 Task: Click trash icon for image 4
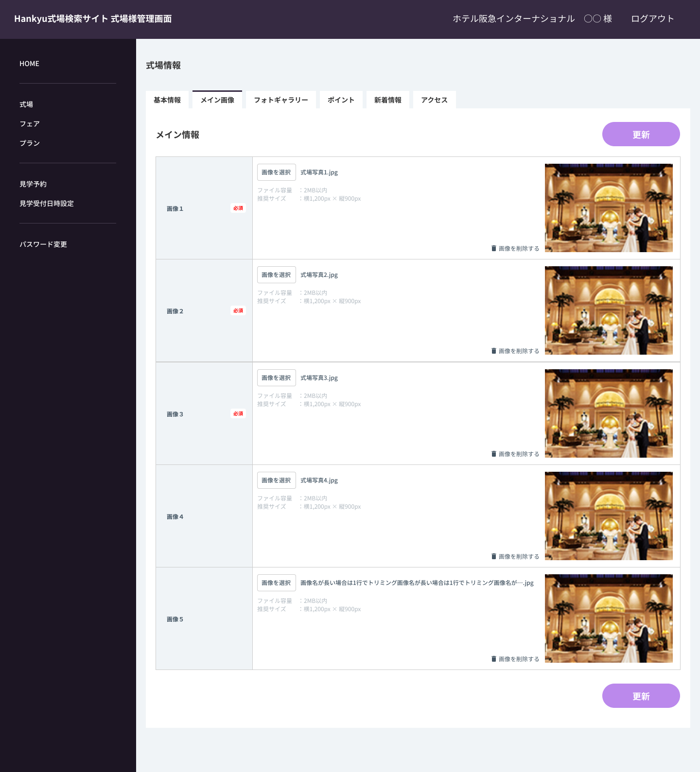(494, 556)
